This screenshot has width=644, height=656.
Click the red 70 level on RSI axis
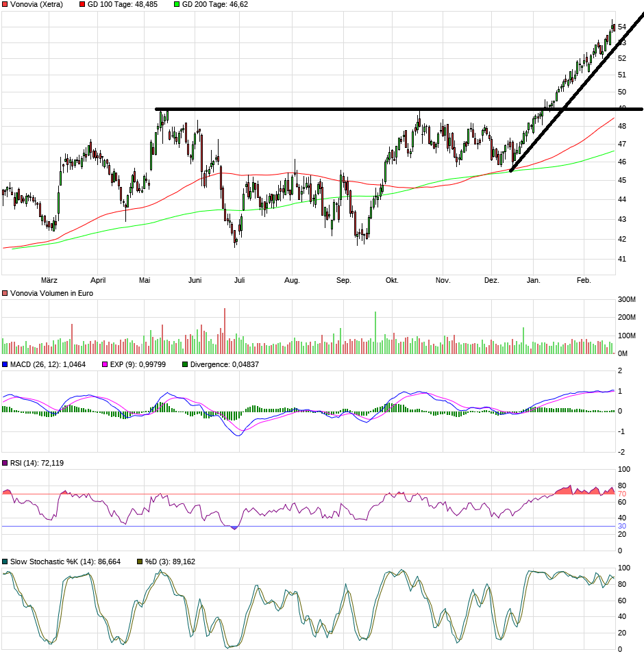click(622, 494)
